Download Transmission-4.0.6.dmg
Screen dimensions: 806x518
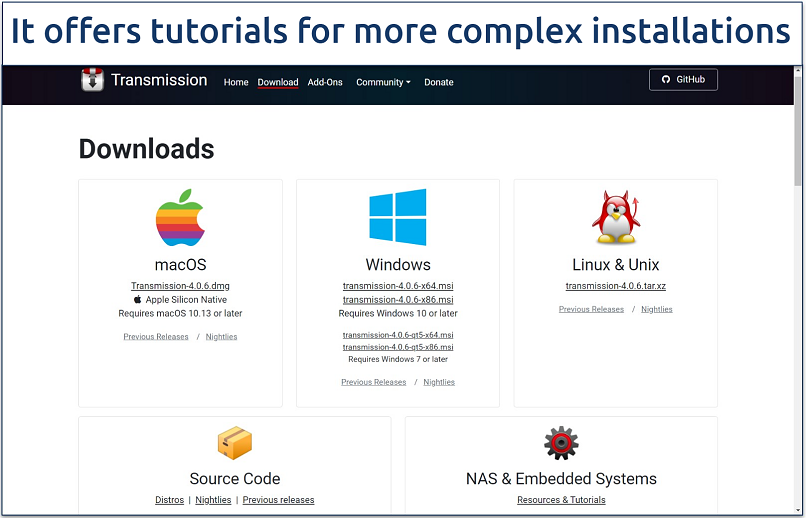point(180,286)
